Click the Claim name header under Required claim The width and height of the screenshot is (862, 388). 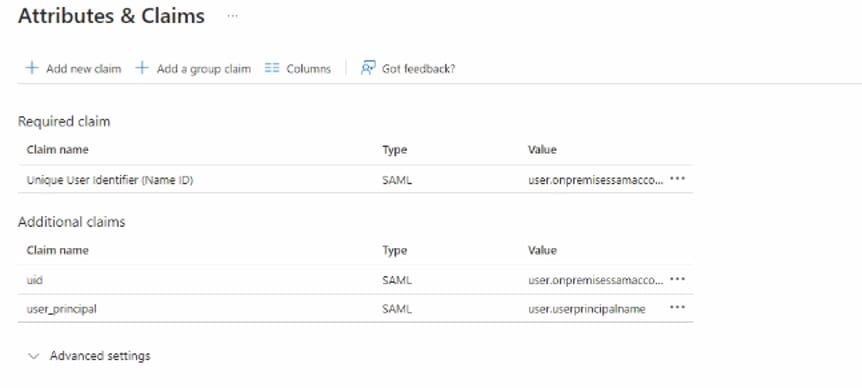[x=57, y=149]
